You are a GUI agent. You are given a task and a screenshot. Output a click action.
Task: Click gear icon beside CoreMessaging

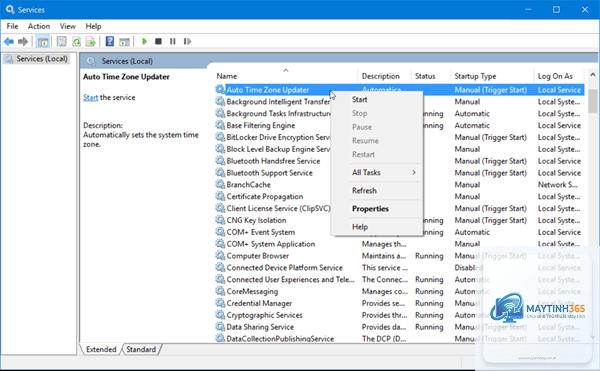tap(220, 291)
